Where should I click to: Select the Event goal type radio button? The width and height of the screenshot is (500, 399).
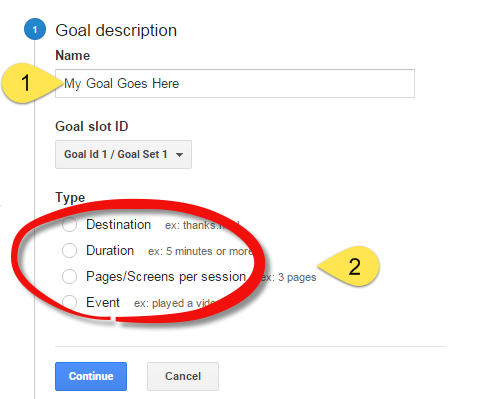[x=69, y=302]
